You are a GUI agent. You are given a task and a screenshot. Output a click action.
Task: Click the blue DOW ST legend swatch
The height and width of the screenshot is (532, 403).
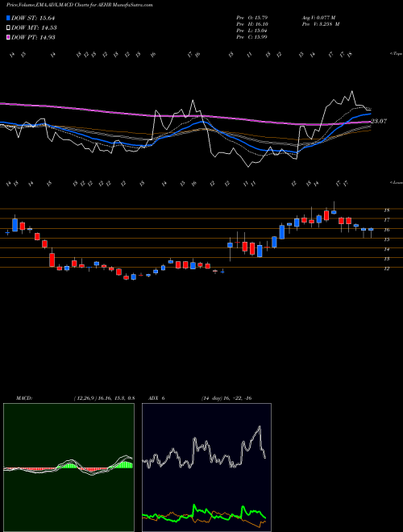[x=8, y=18]
